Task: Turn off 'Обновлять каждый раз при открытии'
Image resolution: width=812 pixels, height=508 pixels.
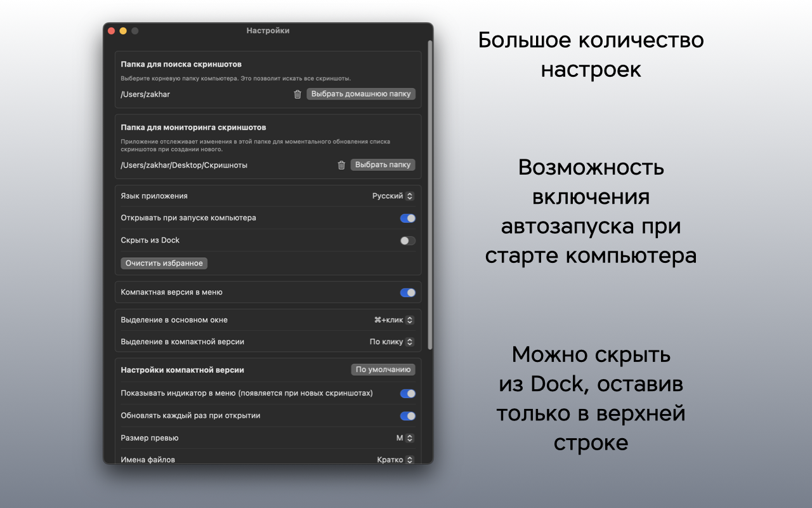Action: point(407,416)
